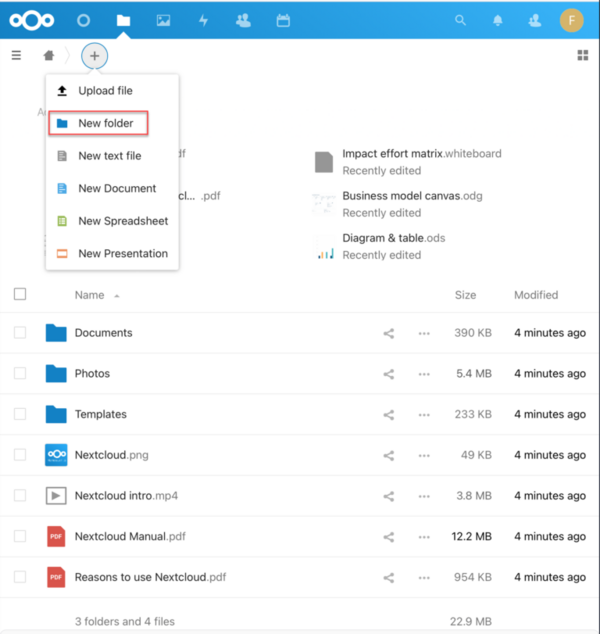Choose New text file

pyautogui.click(x=112, y=156)
